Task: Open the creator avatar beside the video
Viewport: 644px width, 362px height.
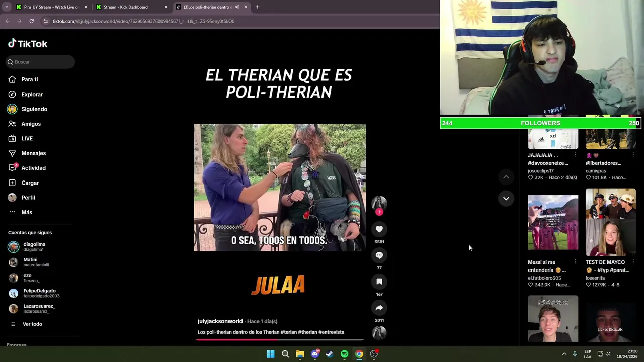Action: [x=379, y=203]
